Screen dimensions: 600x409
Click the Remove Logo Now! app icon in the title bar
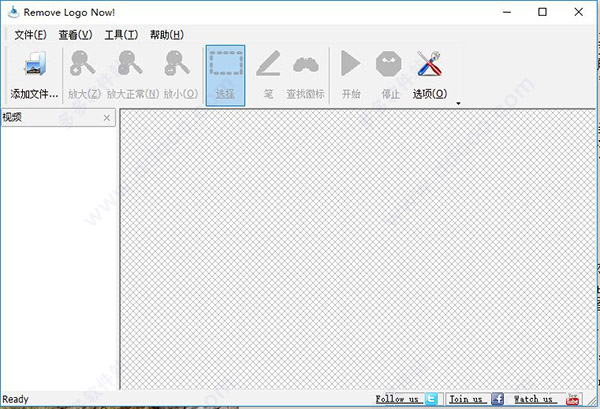pos(13,12)
